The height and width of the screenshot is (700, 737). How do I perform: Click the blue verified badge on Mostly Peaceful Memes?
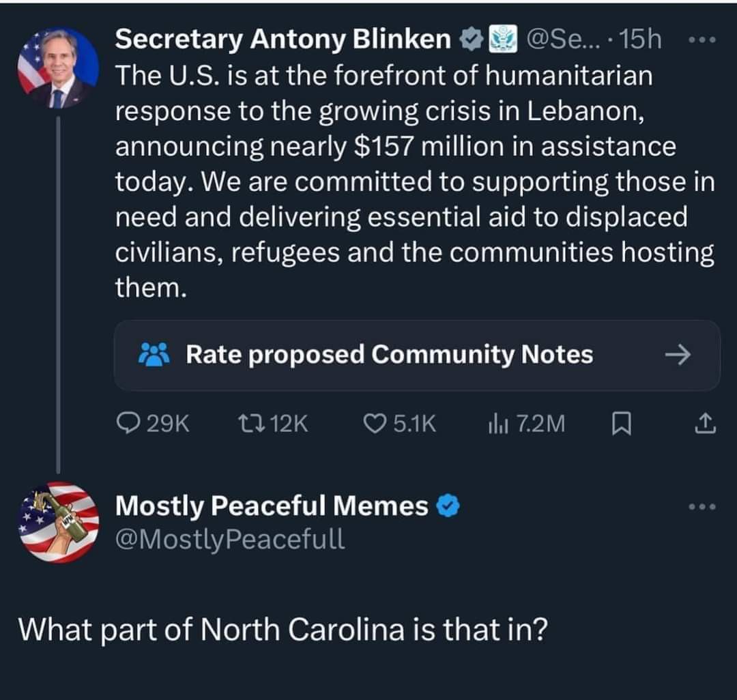(447, 506)
